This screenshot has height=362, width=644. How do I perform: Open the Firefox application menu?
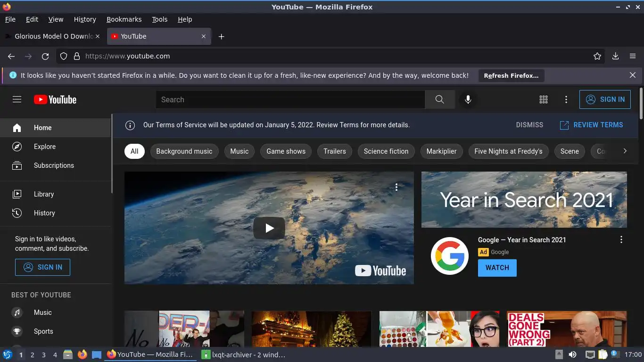pyautogui.click(x=633, y=56)
